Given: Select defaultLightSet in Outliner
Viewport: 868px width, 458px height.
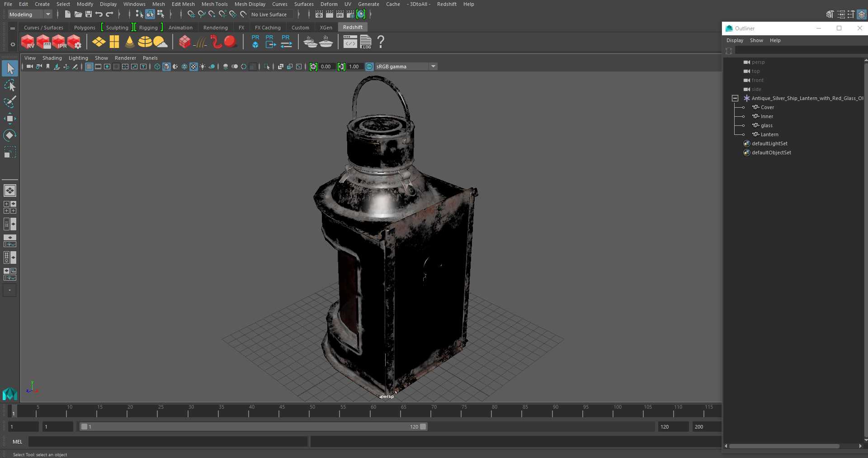Looking at the screenshot, I should (769, 143).
